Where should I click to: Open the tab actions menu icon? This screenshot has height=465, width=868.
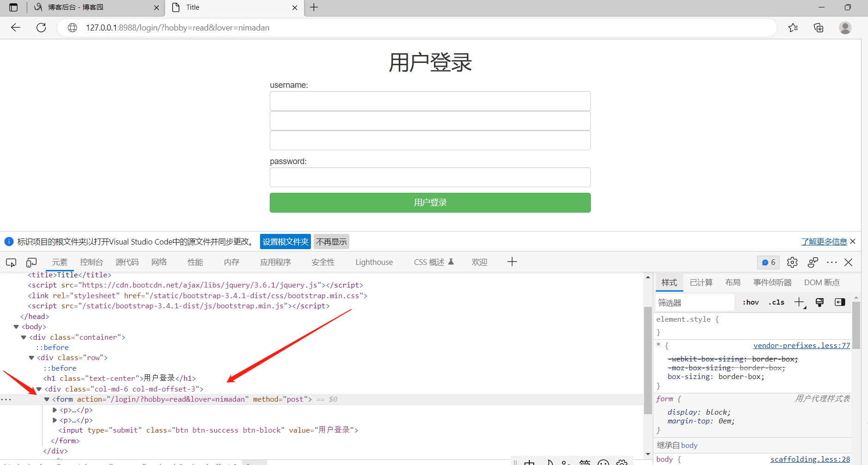[13, 7]
